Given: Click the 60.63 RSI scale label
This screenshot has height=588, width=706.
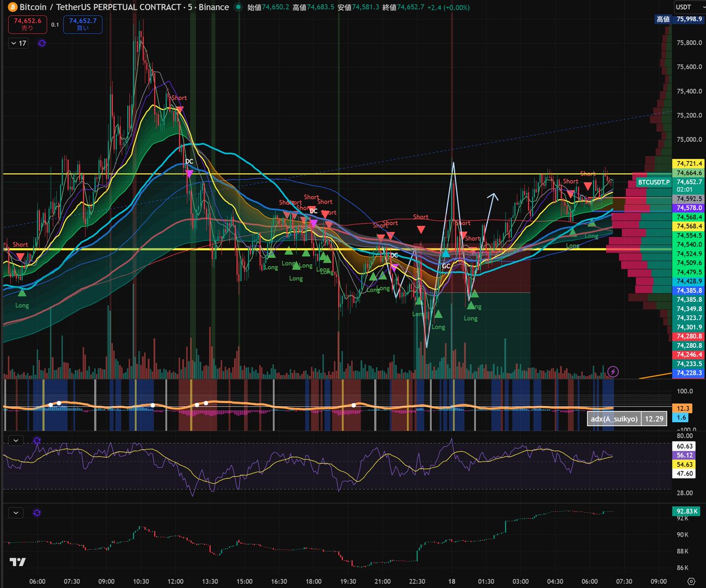Looking at the screenshot, I should (685, 446).
